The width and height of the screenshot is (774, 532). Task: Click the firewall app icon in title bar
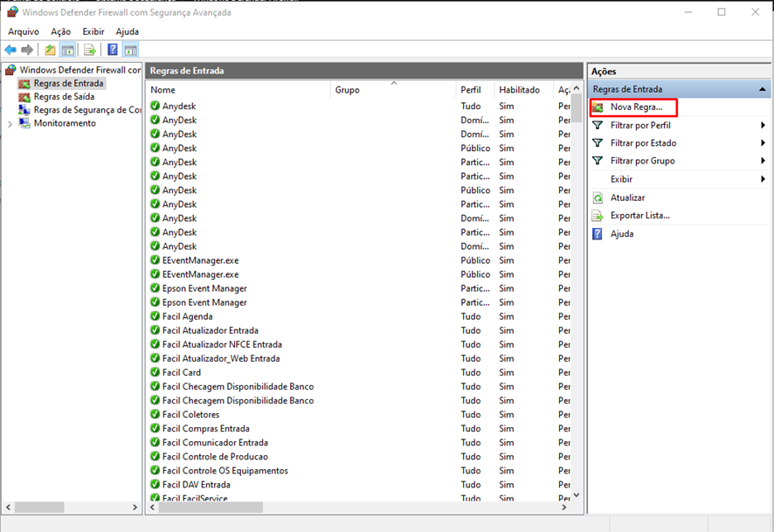click(x=12, y=12)
